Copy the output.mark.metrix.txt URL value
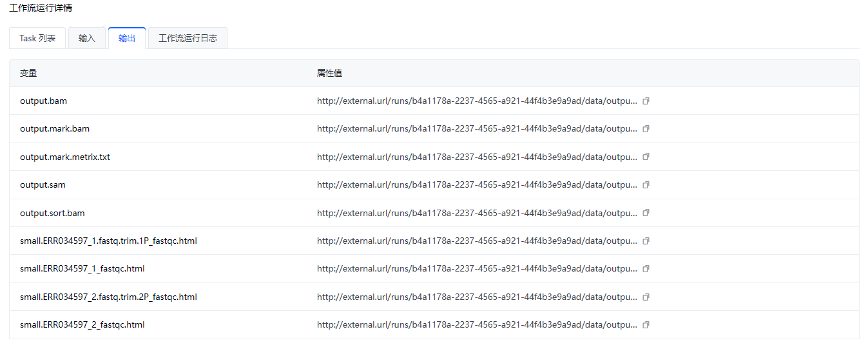This screenshot has height=347, width=868. (x=646, y=157)
